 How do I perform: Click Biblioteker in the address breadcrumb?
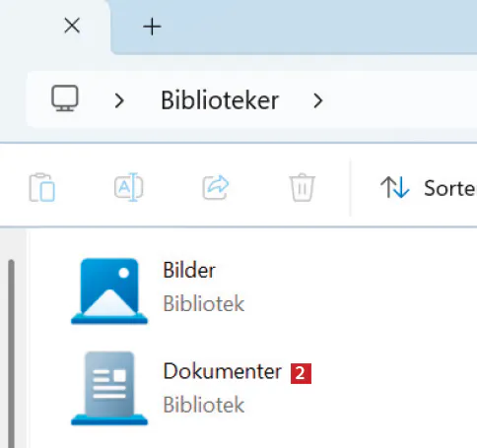(x=220, y=100)
